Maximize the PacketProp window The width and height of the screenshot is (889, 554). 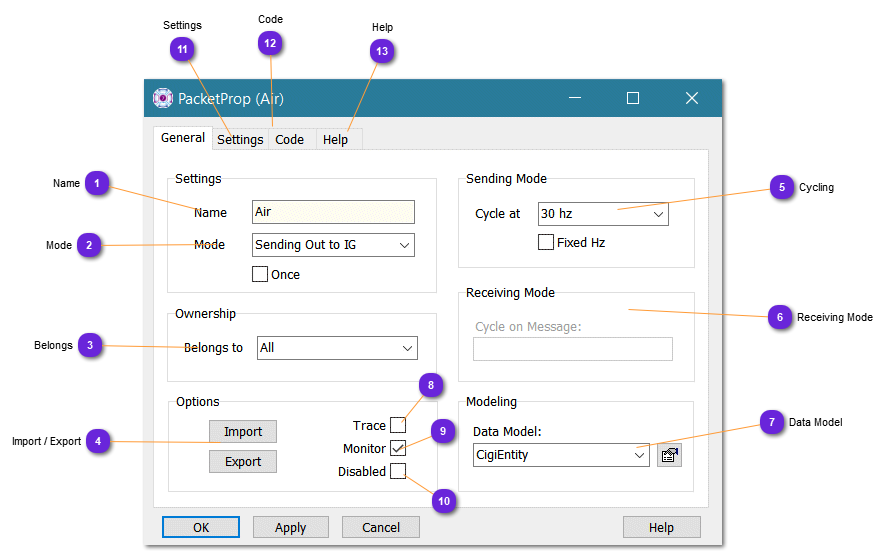pyautogui.click(x=632, y=98)
